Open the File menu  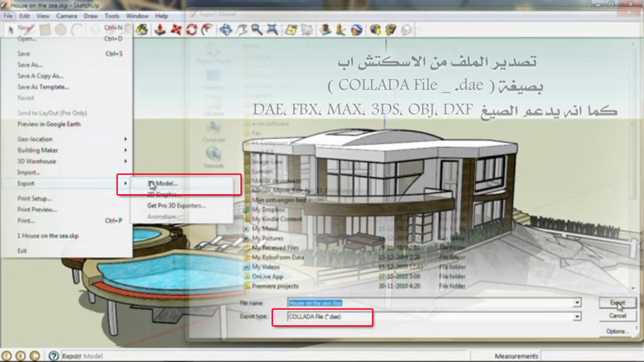point(8,16)
